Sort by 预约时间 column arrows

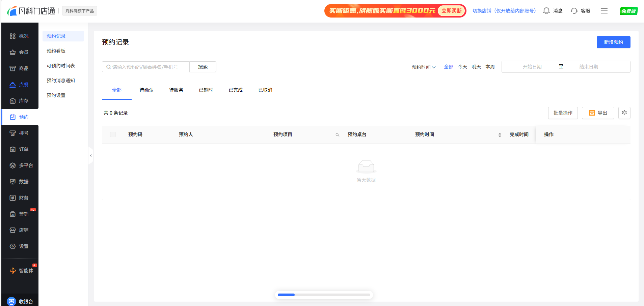coord(500,135)
